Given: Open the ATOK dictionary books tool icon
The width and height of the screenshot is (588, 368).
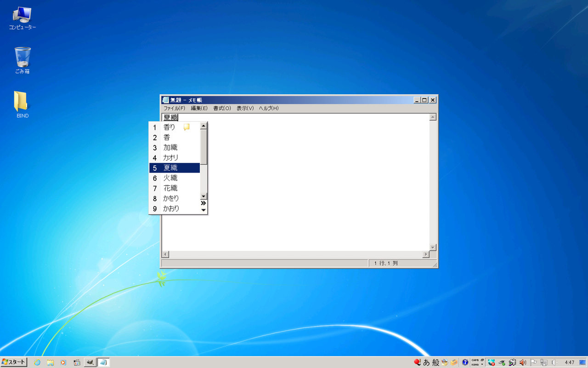Looking at the screenshot, I should pyautogui.click(x=445, y=362).
